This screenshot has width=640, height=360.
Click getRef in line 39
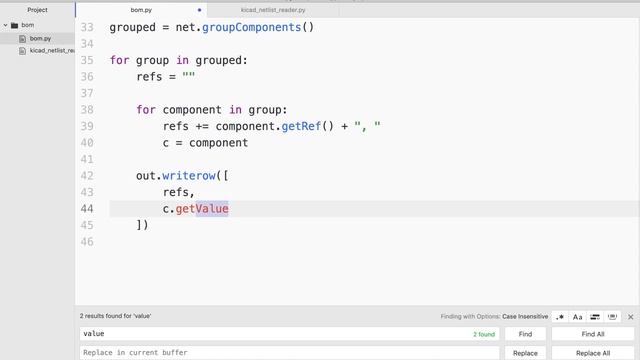coord(301,126)
